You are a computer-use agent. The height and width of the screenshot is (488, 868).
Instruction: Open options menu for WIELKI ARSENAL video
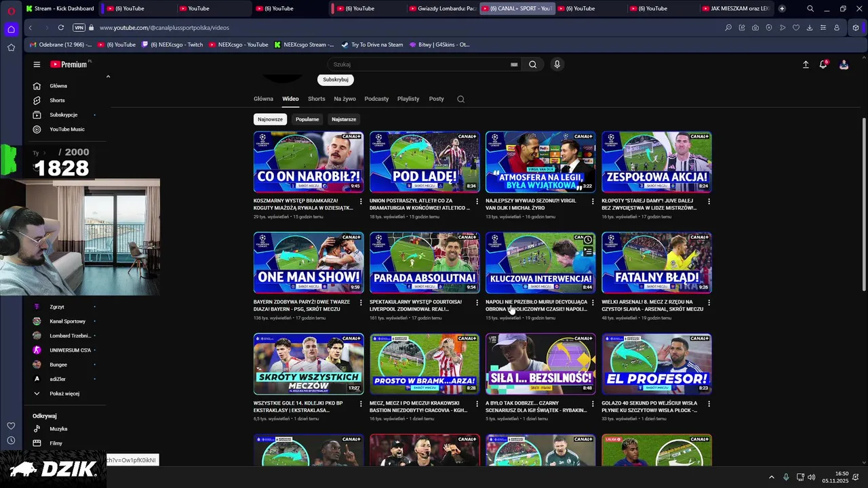point(709,302)
